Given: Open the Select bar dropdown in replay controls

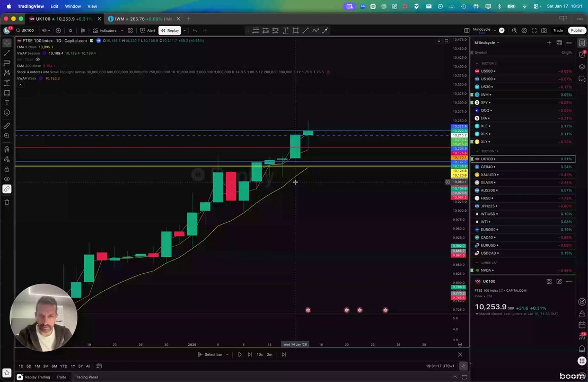Looking at the screenshot, I should [213, 354].
